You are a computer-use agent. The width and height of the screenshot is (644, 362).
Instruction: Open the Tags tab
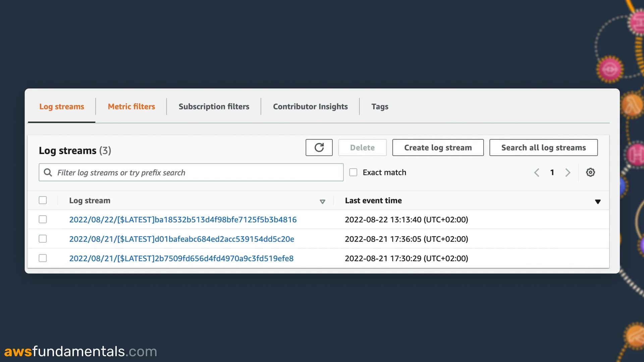click(380, 106)
